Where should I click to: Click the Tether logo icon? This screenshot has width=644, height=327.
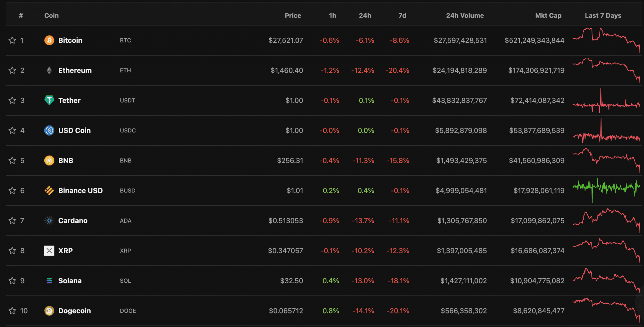point(49,100)
